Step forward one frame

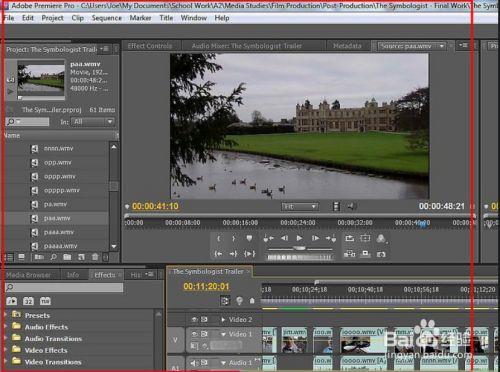click(x=315, y=238)
